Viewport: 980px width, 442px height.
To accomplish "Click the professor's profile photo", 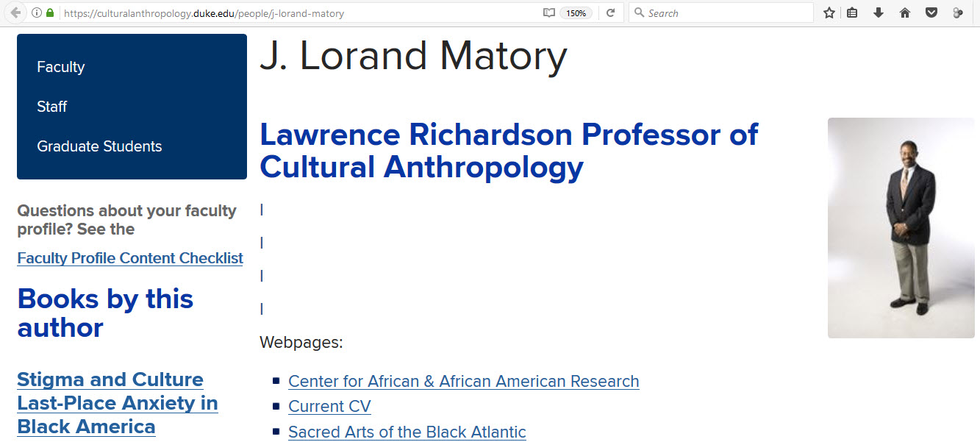I will (x=901, y=228).
